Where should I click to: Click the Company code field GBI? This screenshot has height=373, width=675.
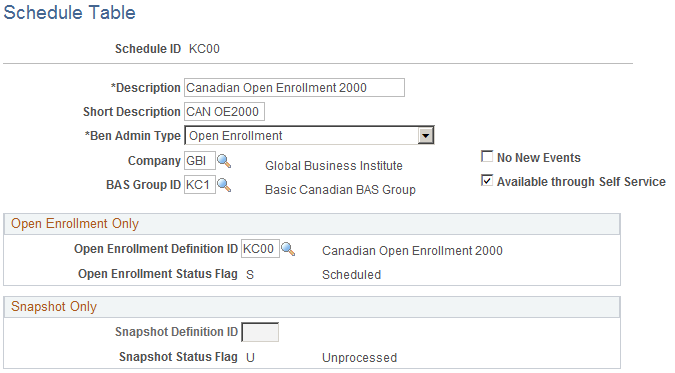tap(200, 161)
